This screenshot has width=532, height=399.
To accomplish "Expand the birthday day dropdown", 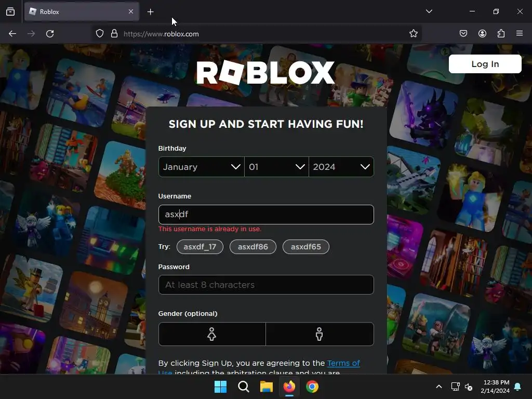I will click(x=276, y=167).
